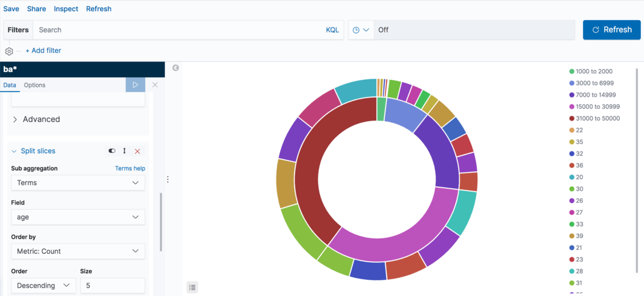
Task: Open the Order by Metric: Count dropdown
Action: point(78,251)
